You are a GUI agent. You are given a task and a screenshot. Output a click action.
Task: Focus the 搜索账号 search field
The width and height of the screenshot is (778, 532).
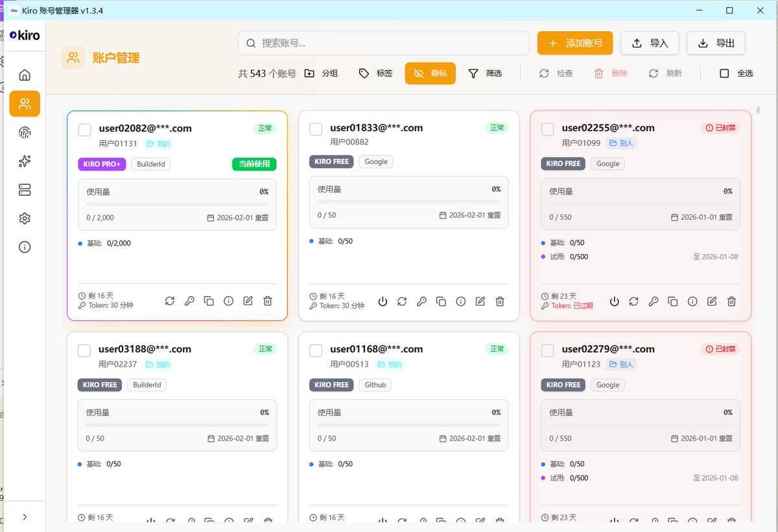[384, 43]
